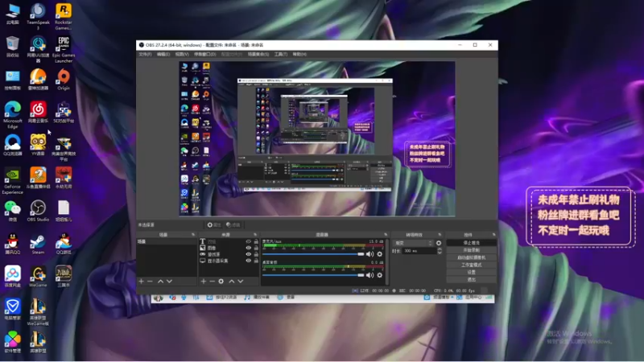Float the 混音器 dock panel
The height and width of the screenshot is (362, 644).
click(x=386, y=235)
